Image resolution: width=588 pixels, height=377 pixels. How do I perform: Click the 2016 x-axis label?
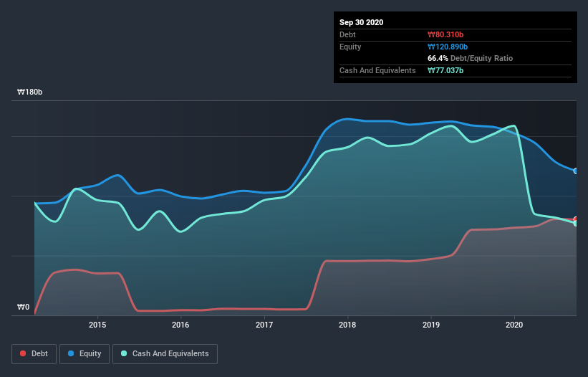point(180,325)
